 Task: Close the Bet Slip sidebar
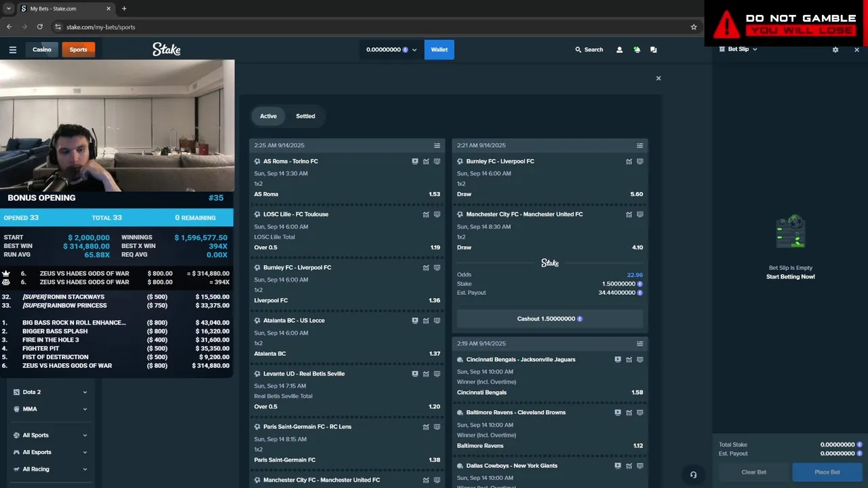coord(856,49)
